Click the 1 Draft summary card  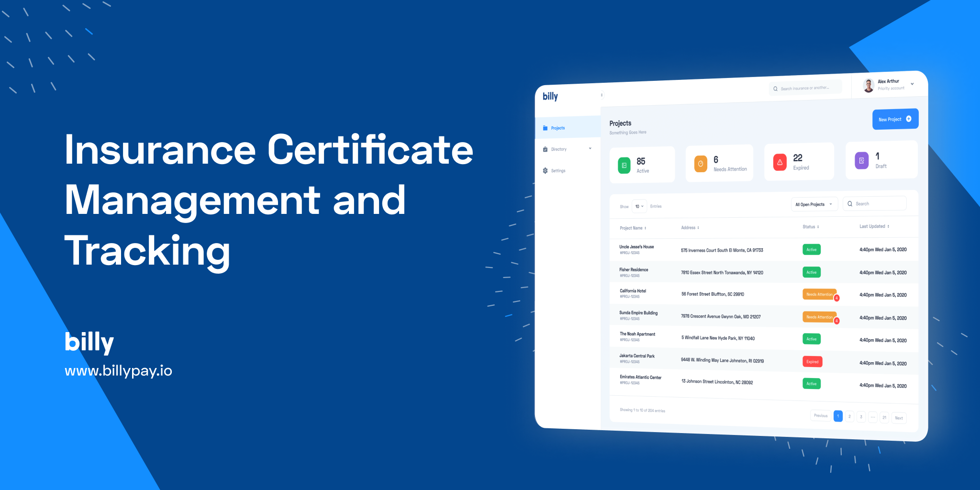click(881, 160)
